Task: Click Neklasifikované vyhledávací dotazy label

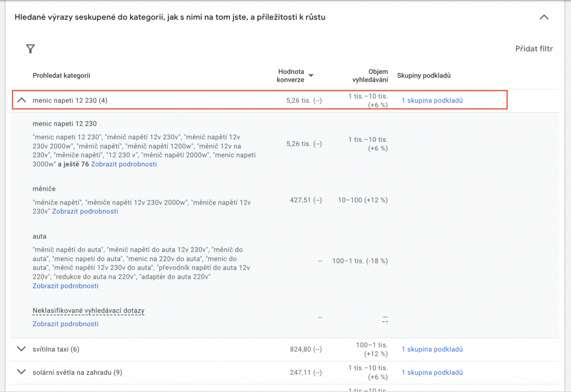Action: tap(89, 311)
